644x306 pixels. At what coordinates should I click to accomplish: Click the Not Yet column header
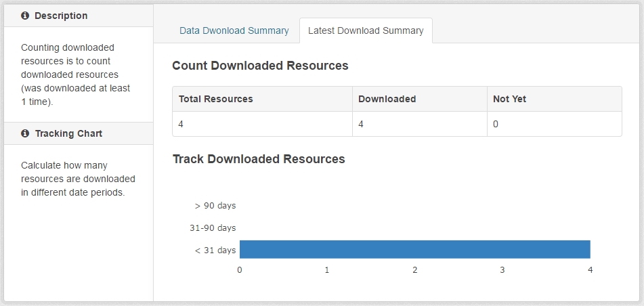click(x=554, y=99)
